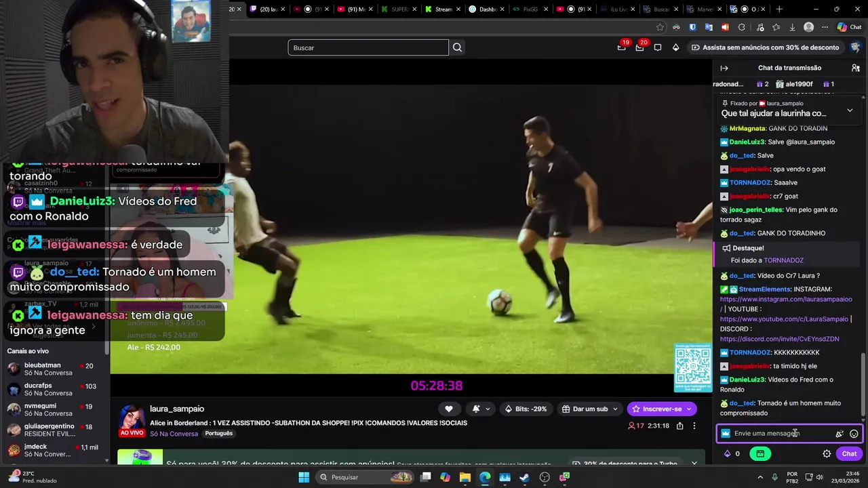This screenshot has width=868, height=488.
Task: Switch to the SUPER browser tab
Action: click(399, 9)
